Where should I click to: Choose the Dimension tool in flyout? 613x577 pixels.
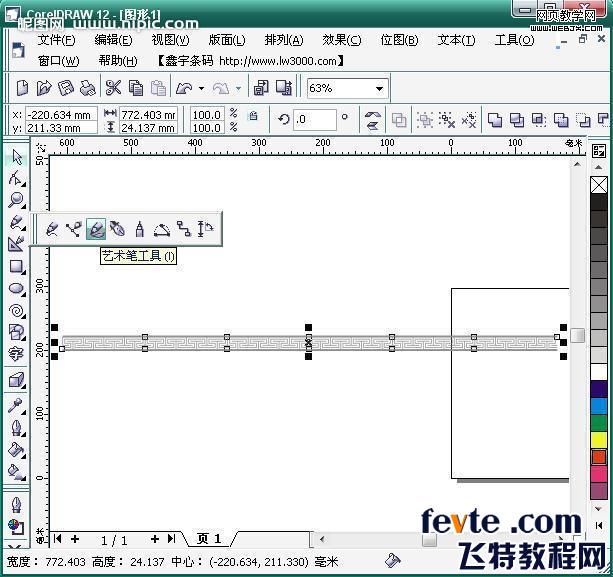coord(206,229)
